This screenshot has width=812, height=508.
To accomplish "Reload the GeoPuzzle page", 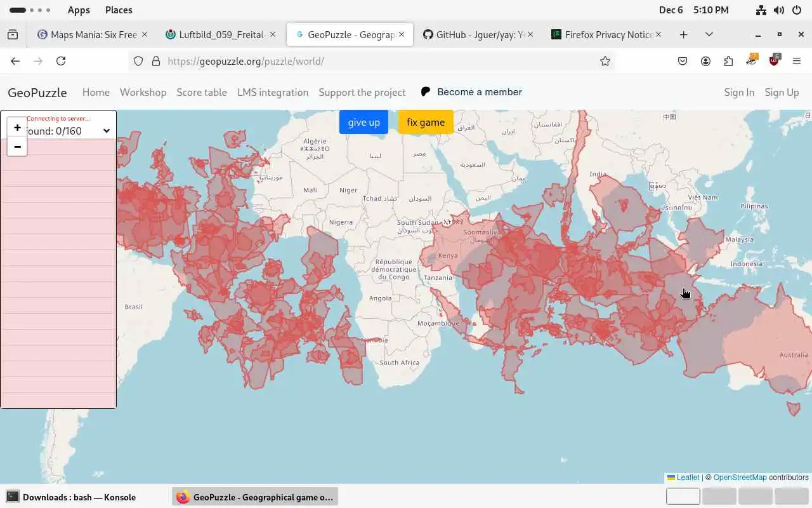I will [61, 61].
